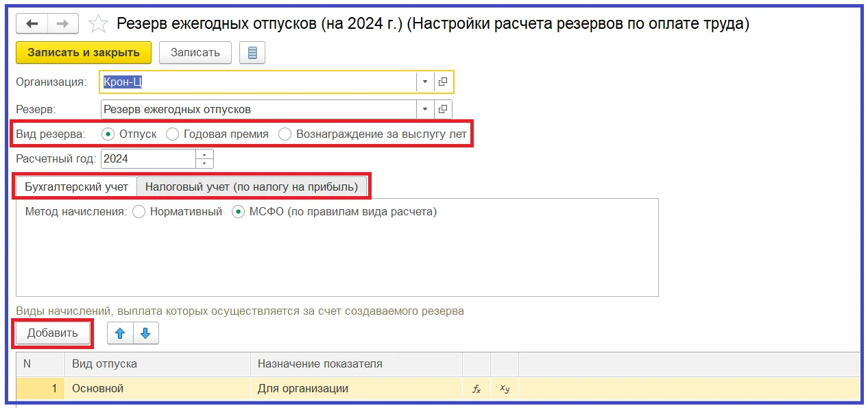Move row up with the blue up arrow
Screen dimensions: 868x408
(x=121, y=333)
